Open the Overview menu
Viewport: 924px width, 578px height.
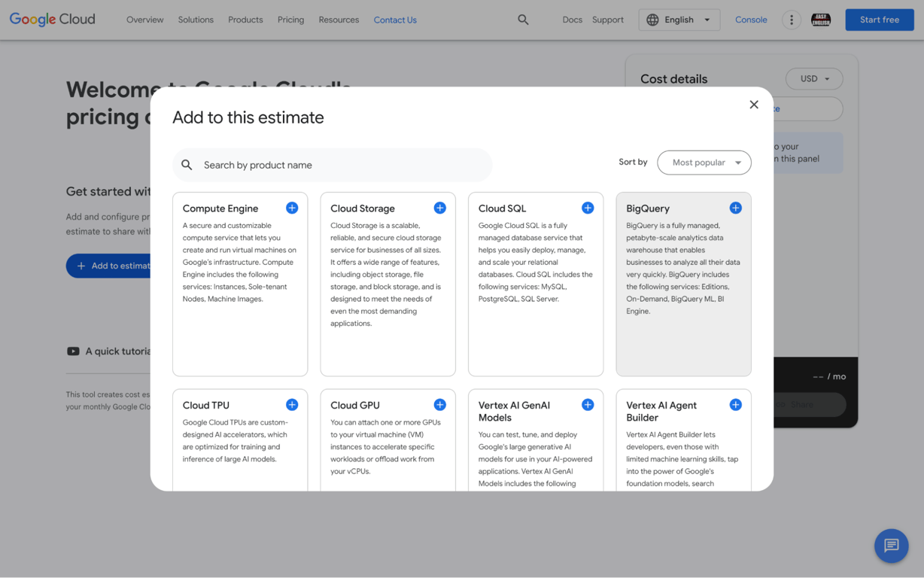click(144, 20)
